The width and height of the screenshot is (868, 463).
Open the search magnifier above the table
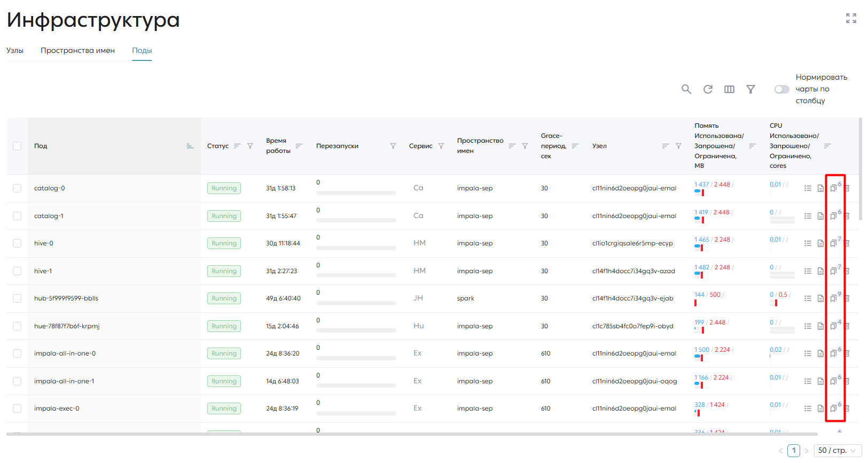point(686,89)
